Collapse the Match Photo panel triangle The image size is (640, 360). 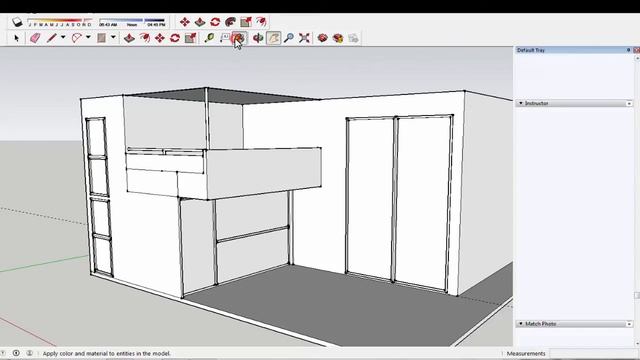(520, 324)
